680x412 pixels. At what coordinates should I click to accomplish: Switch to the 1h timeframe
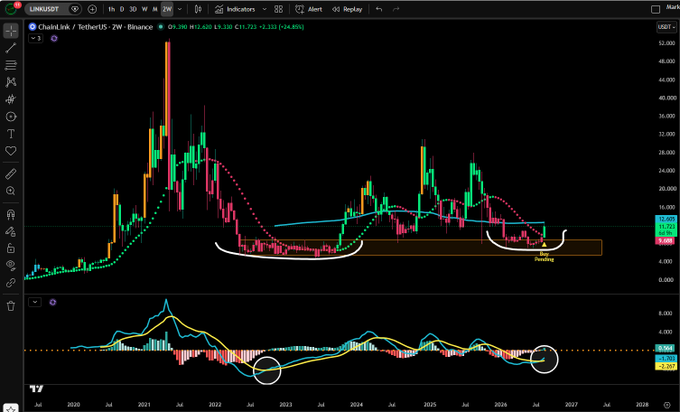pyautogui.click(x=111, y=9)
